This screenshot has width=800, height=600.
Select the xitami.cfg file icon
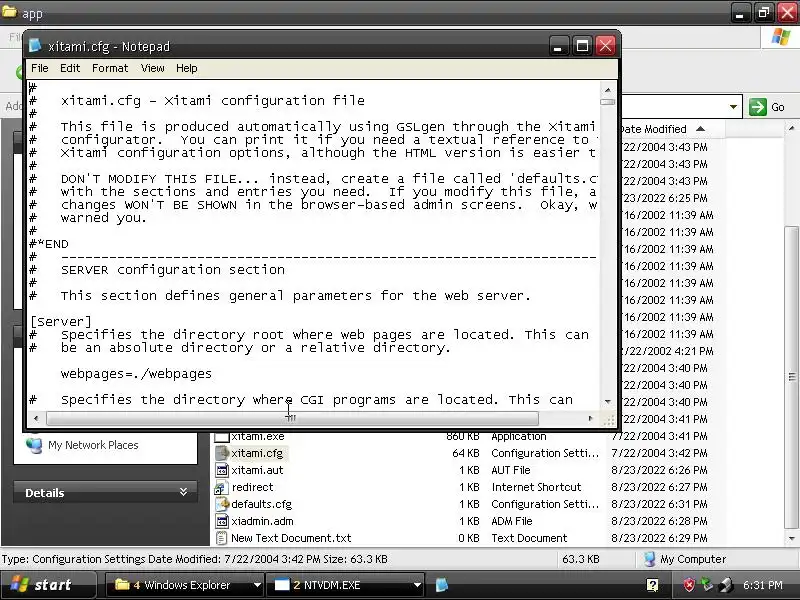221,453
